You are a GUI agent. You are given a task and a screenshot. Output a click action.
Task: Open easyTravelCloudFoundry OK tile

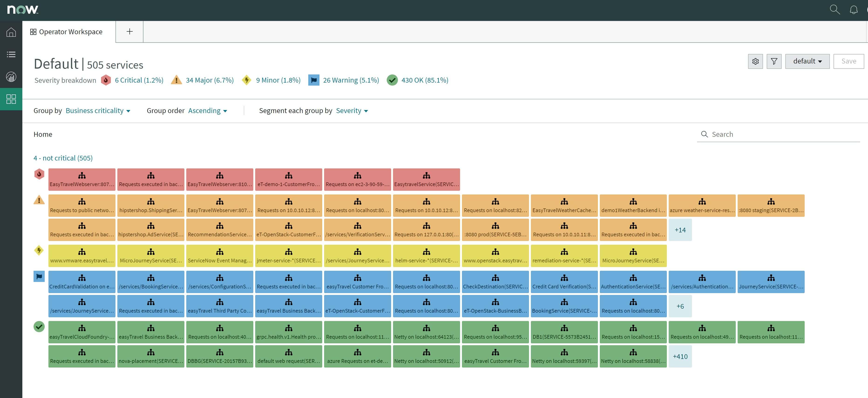click(x=82, y=332)
